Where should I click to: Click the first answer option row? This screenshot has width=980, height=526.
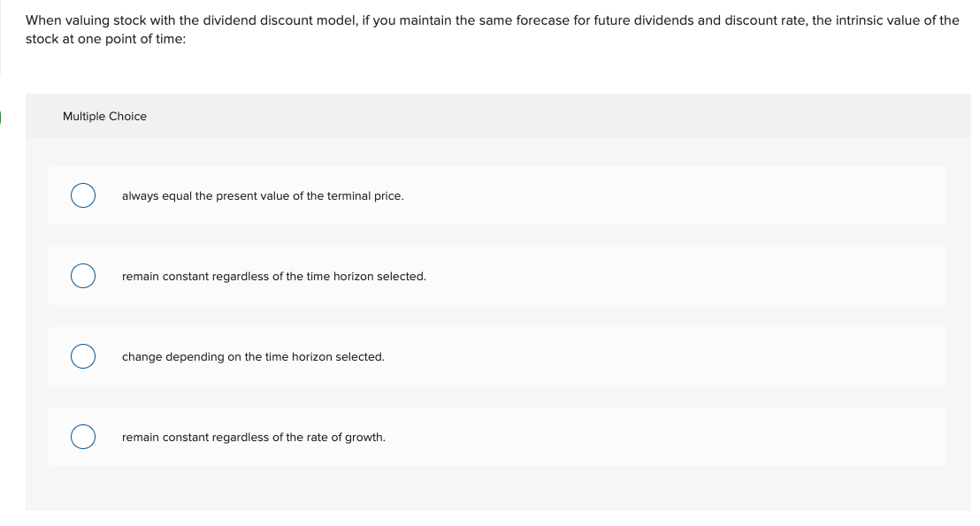497,194
